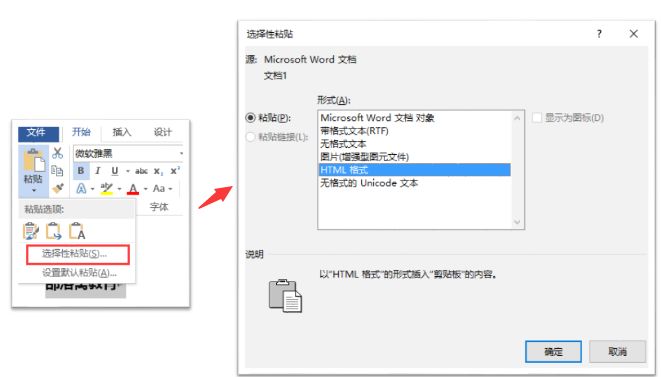
Task: Switch to the 设计 tab
Action: [162, 132]
